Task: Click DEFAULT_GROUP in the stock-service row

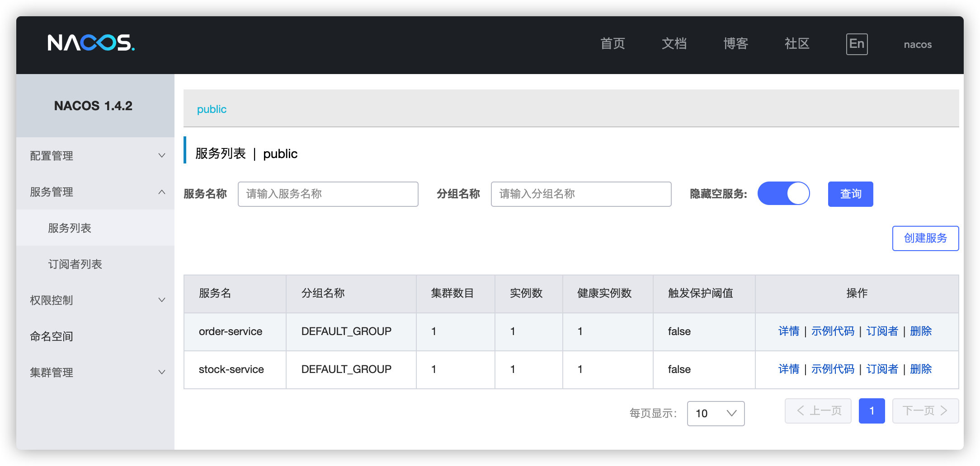Action: click(x=346, y=369)
